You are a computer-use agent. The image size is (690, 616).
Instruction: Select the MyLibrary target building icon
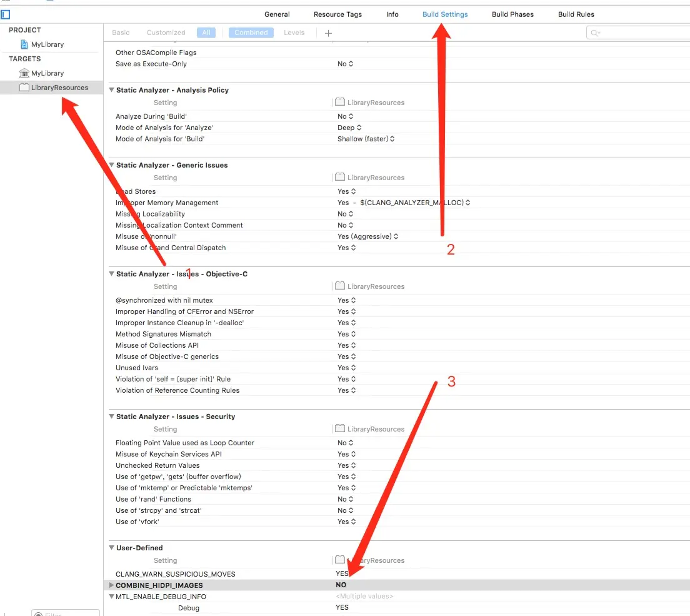(x=24, y=73)
